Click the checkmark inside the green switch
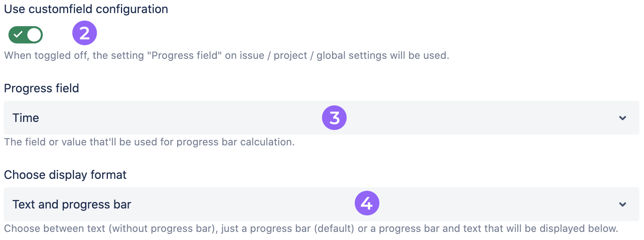Viewport: 644px width, 240px height. point(18,35)
